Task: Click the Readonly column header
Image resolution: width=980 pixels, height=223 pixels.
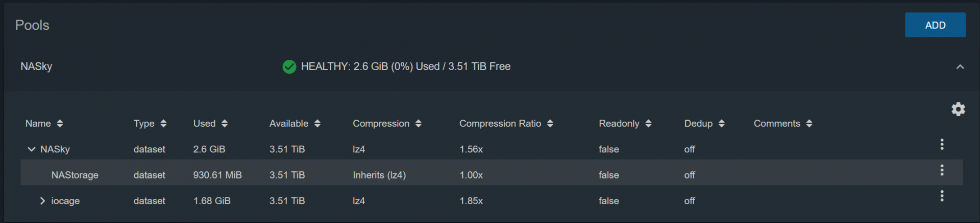Action: click(619, 123)
